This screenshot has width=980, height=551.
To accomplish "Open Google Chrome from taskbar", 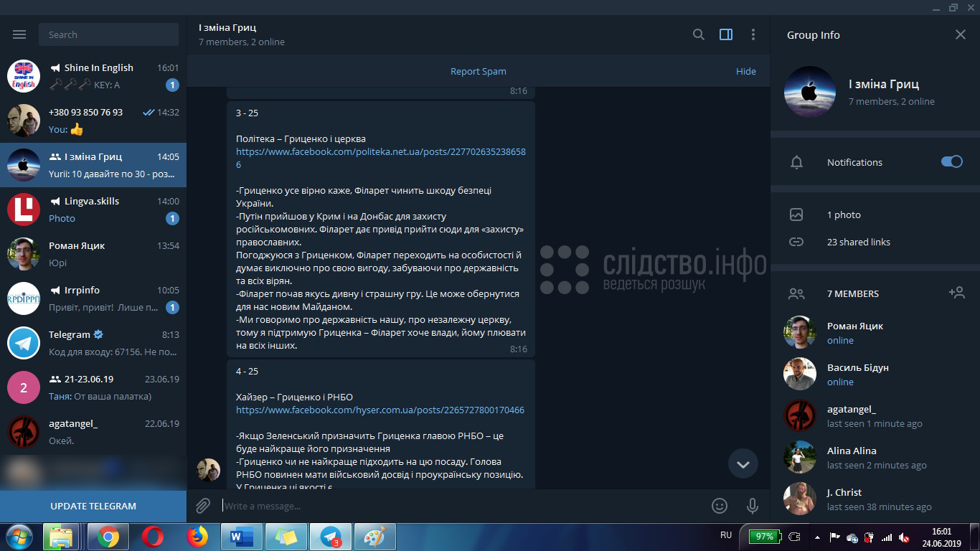I will (x=108, y=537).
